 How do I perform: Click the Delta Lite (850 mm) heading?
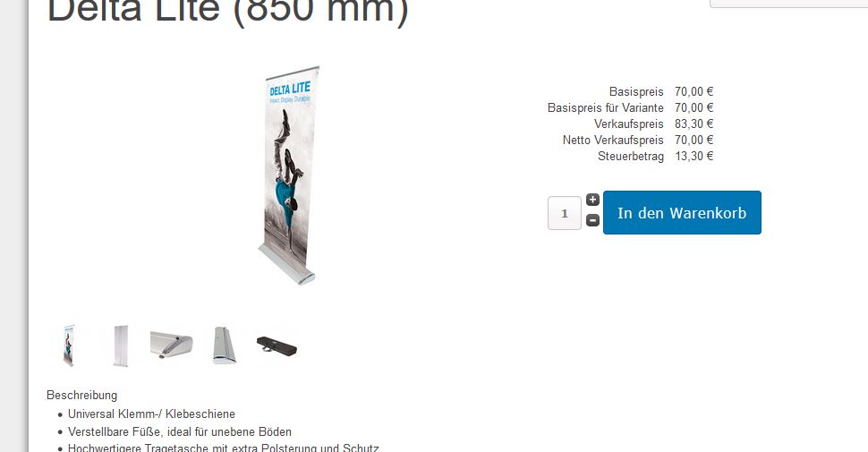tap(227, 10)
